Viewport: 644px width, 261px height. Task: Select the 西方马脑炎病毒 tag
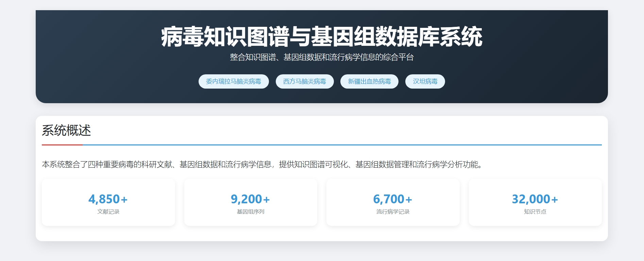point(304,81)
